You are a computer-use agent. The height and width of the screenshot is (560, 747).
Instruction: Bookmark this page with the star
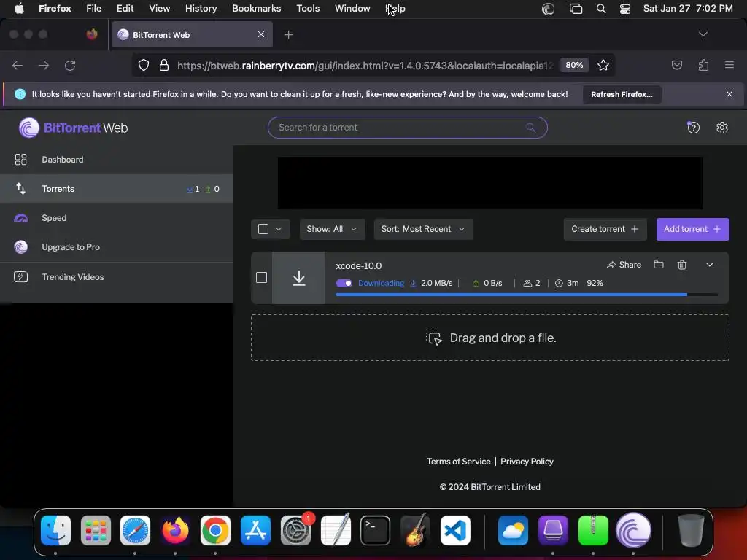603,65
